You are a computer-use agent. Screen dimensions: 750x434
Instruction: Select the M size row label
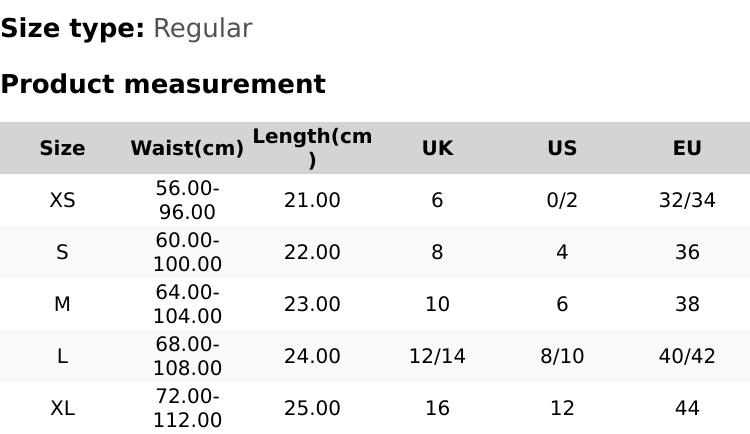click(62, 304)
